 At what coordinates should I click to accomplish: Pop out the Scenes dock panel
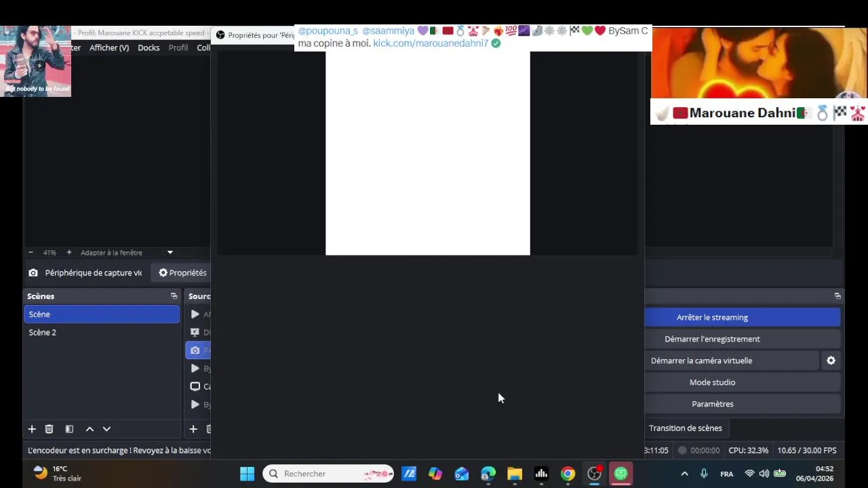[174, 296]
